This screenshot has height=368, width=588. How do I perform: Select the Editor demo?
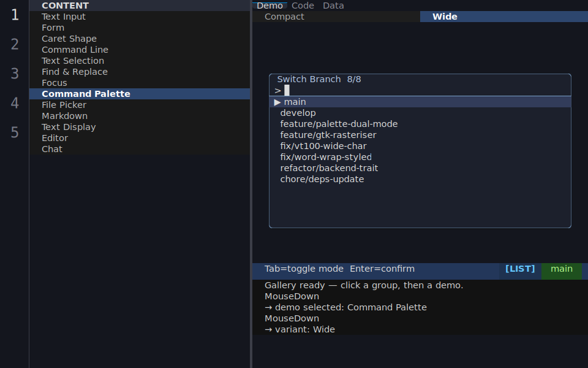[x=140, y=138]
